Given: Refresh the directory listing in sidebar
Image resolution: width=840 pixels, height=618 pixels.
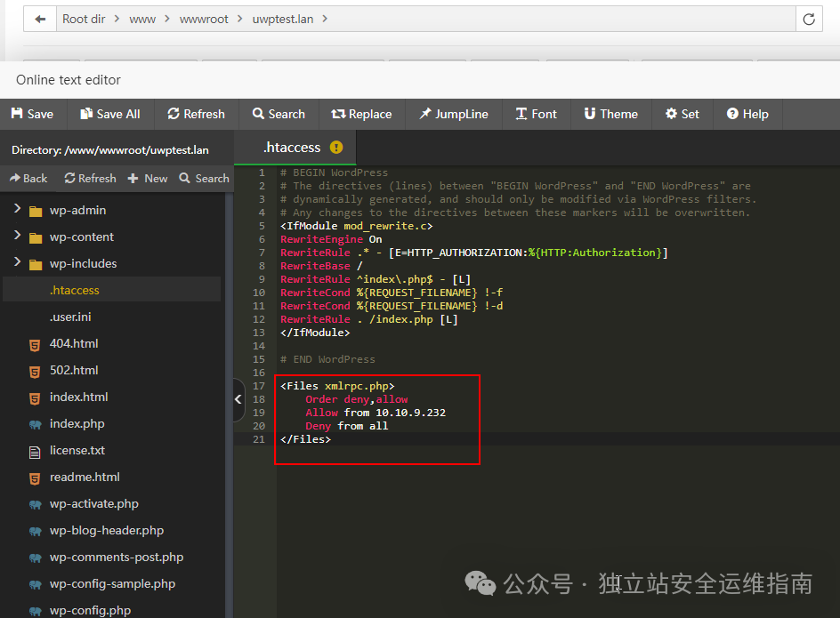Looking at the screenshot, I should (x=90, y=179).
